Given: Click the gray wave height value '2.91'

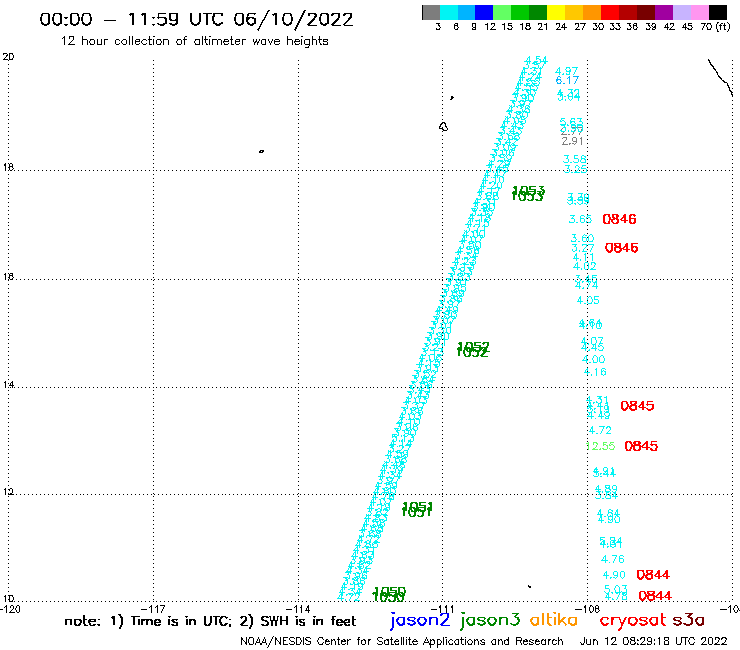Looking at the screenshot, I should (x=572, y=141).
